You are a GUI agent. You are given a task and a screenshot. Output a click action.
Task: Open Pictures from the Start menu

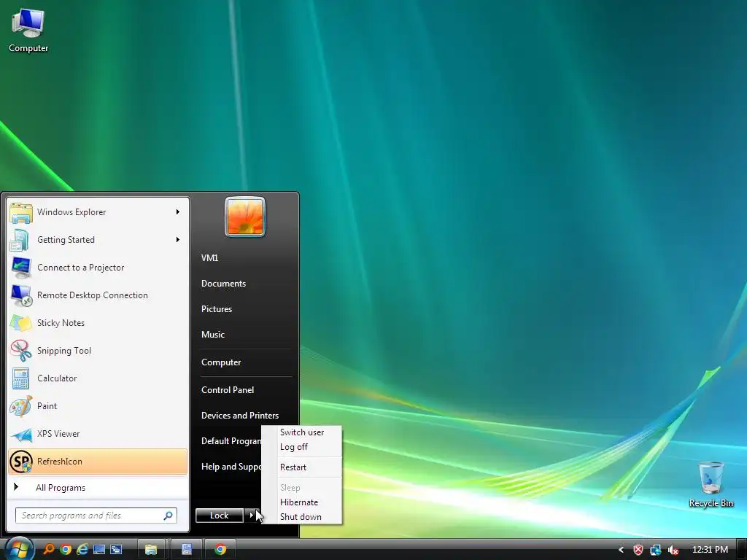pyautogui.click(x=216, y=309)
